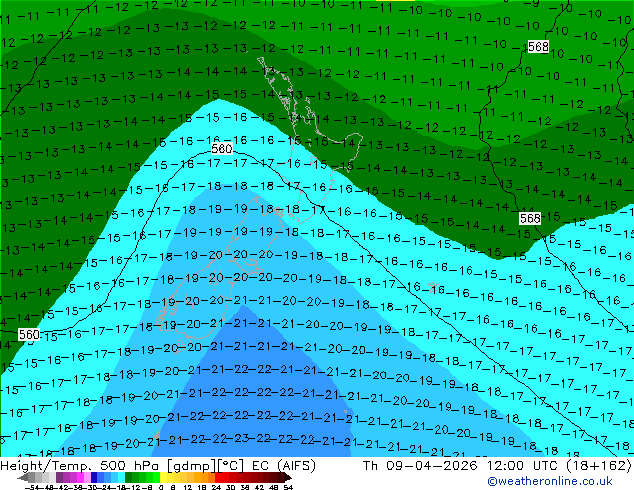This screenshot has width=634, height=490.
Task: Click the '54' label at the scale's right end
Action: click(288, 488)
